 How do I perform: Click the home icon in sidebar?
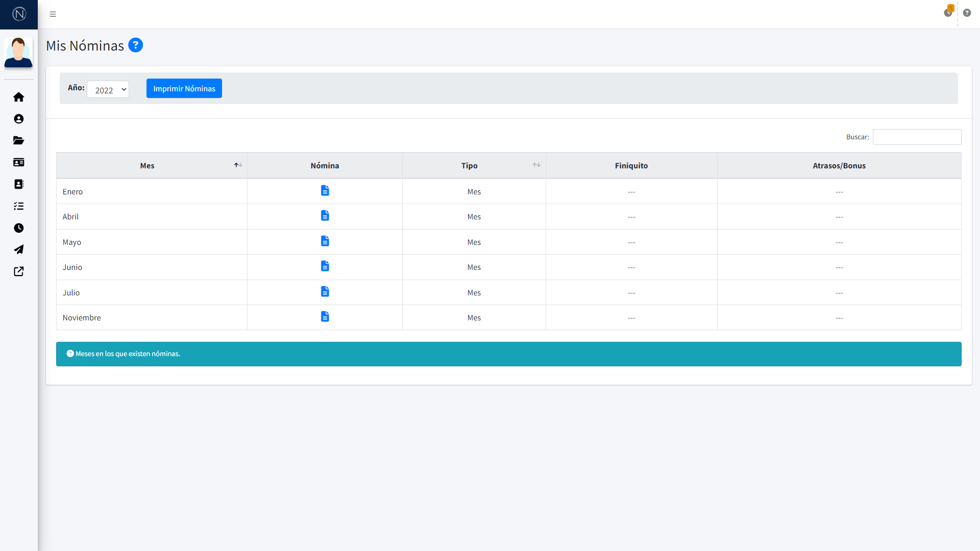pyautogui.click(x=19, y=97)
